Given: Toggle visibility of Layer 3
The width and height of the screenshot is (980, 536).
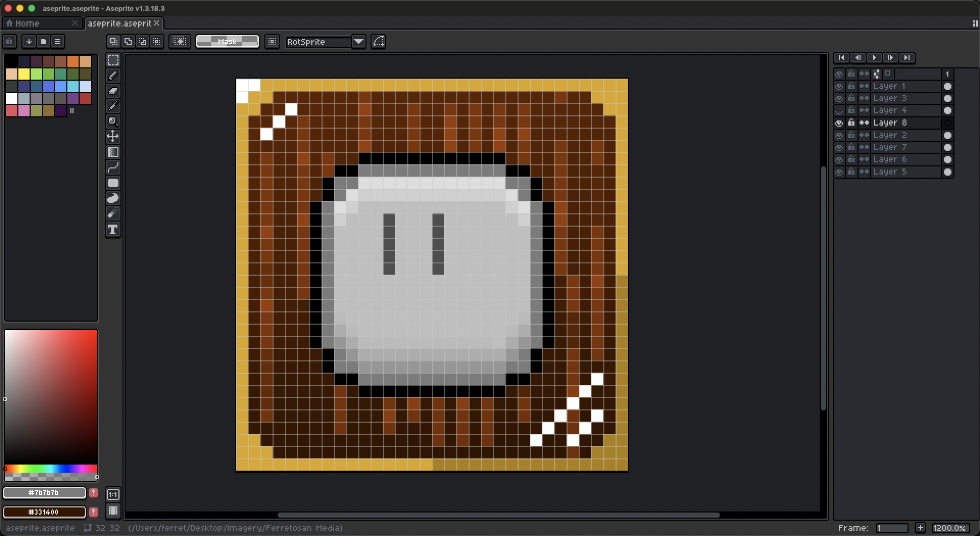Looking at the screenshot, I should [839, 99].
